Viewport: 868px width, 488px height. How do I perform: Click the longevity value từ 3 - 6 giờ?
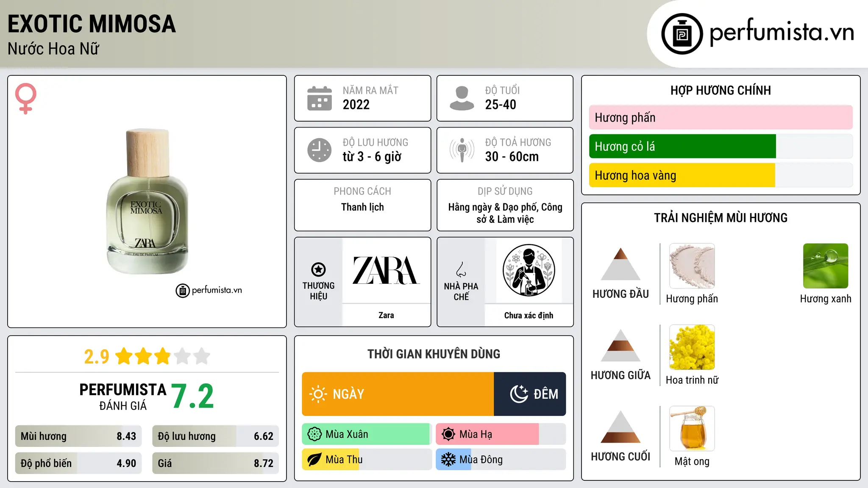click(x=372, y=157)
